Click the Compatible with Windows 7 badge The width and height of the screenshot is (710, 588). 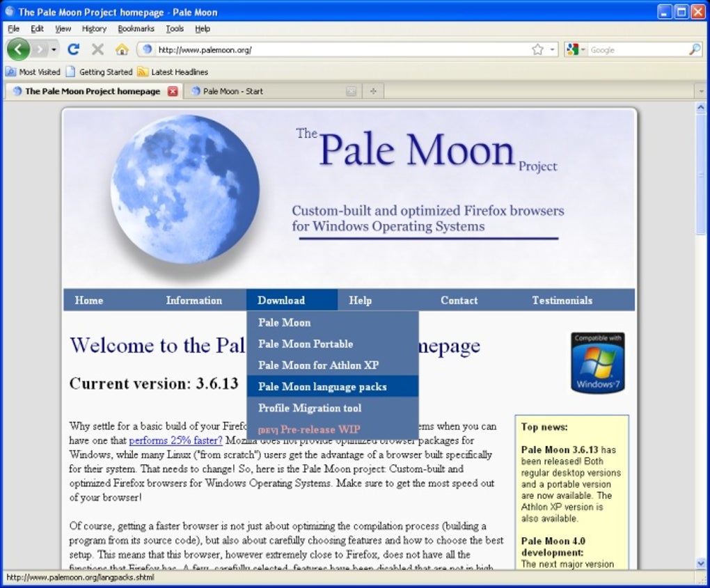tap(597, 363)
